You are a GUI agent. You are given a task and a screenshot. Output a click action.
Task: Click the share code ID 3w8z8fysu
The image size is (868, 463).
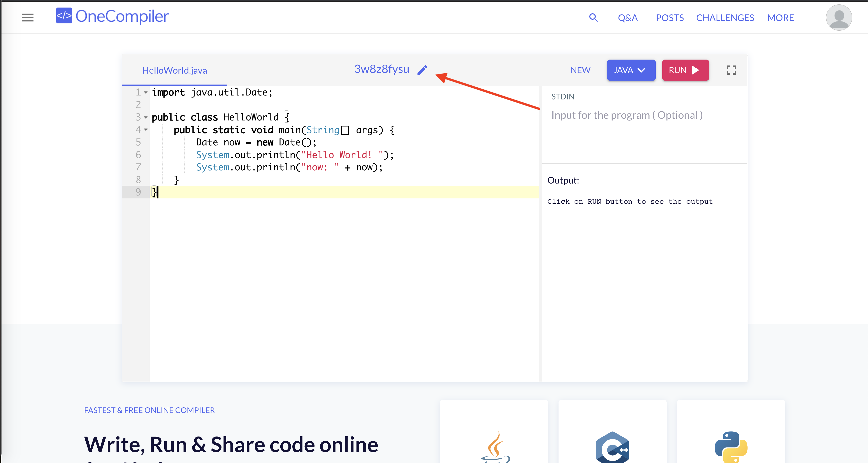click(x=382, y=69)
